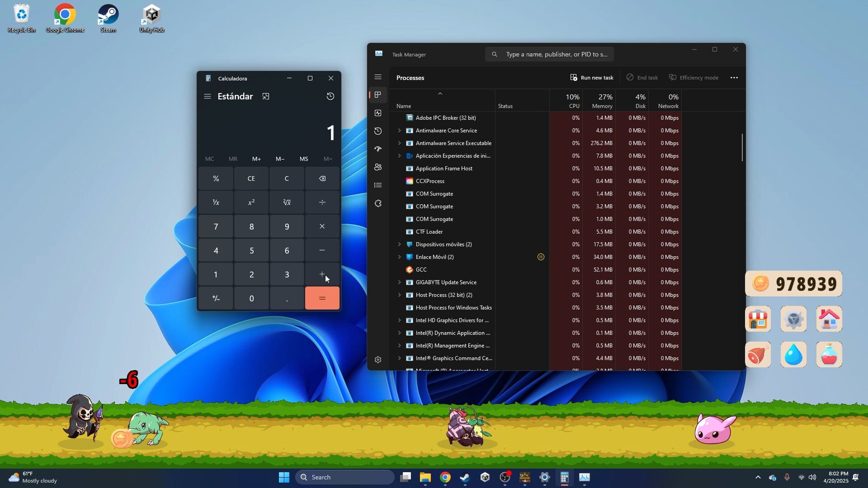
Task: Select the meat food item in pet widget
Action: click(x=757, y=354)
